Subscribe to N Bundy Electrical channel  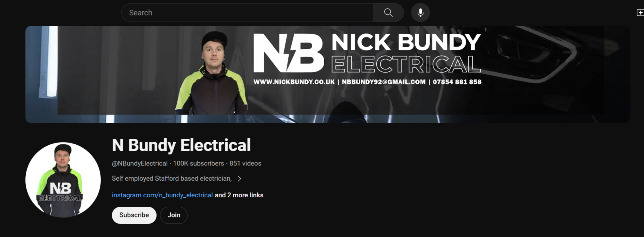[134, 215]
